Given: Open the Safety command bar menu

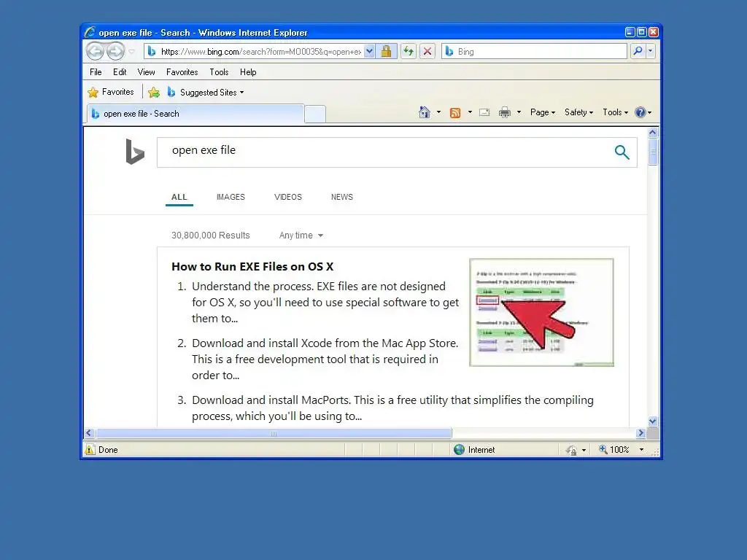Looking at the screenshot, I should 578,112.
